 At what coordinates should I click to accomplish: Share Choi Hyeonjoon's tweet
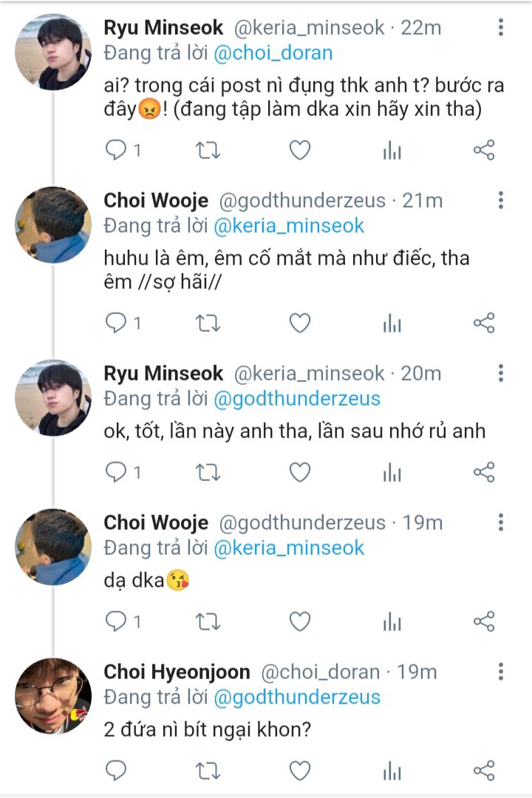[x=483, y=771]
